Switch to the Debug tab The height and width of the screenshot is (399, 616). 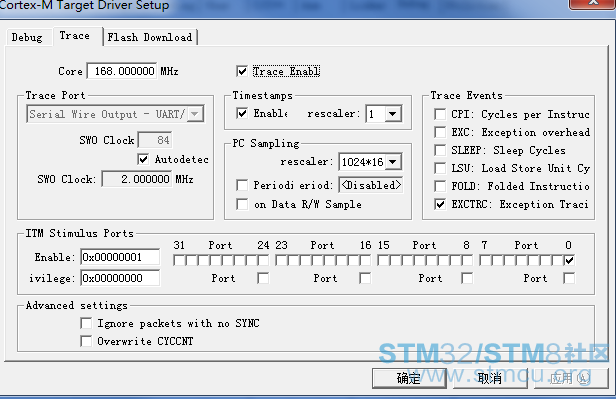(x=28, y=37)
